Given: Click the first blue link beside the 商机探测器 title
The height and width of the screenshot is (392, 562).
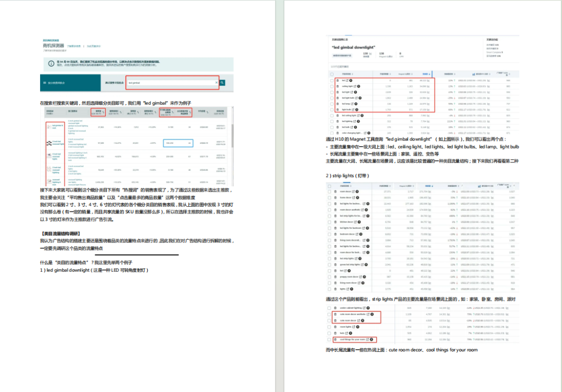Looking at the screenshot, I should pyautogui.click(x=74, y=46).
